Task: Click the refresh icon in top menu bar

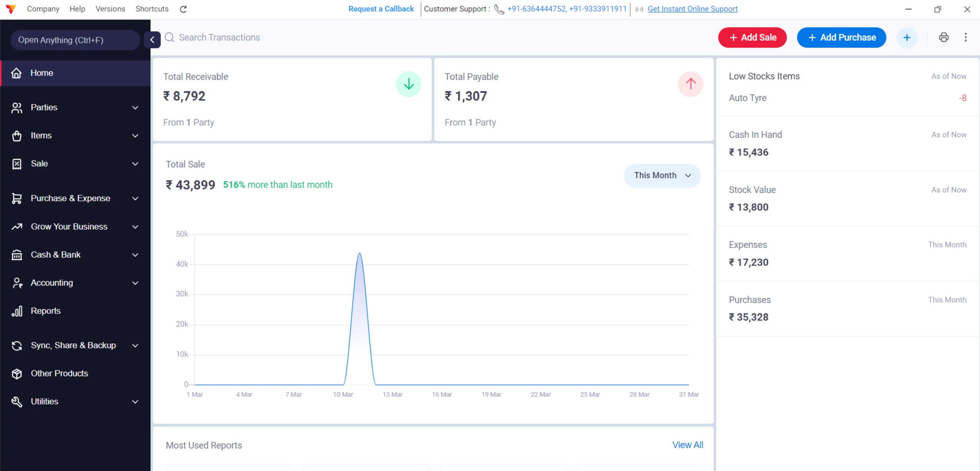Action: 183,9
